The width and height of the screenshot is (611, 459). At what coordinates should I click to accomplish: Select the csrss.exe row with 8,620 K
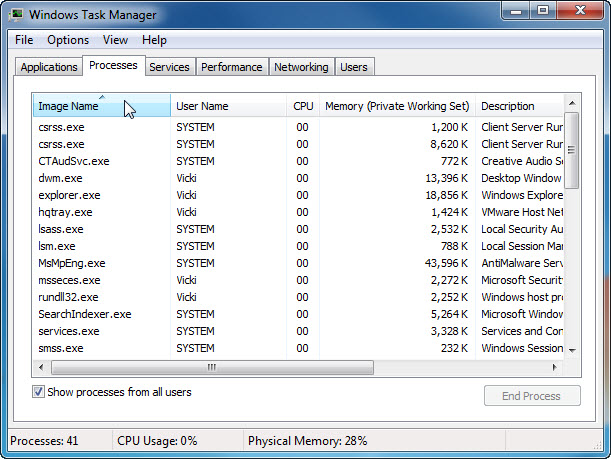(298, 144)
